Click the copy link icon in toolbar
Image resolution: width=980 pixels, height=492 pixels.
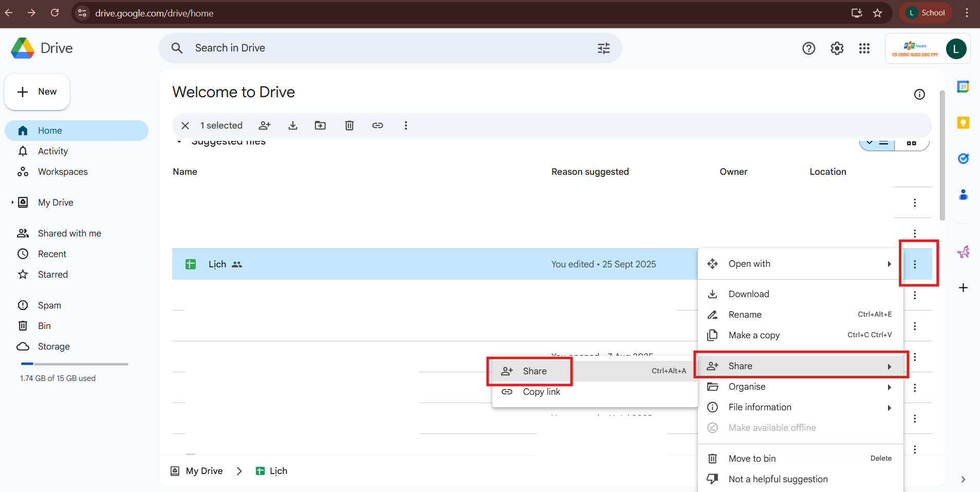point(378,125)
